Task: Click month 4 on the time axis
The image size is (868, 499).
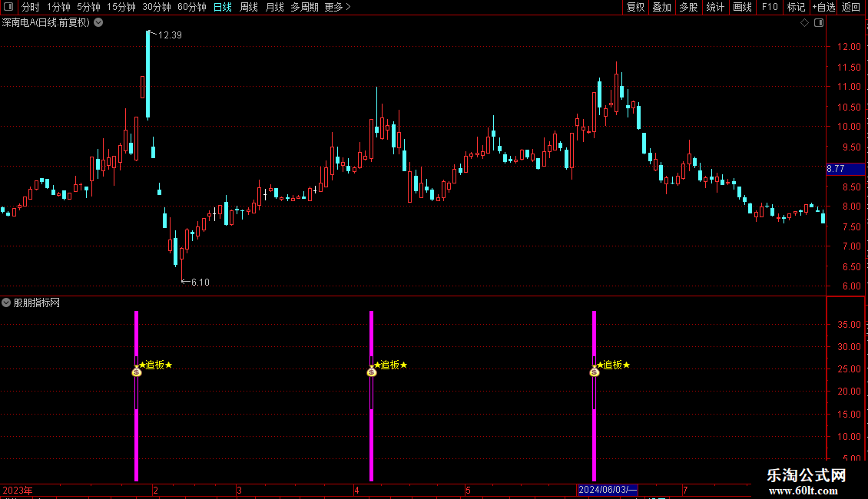Action: 356,490
